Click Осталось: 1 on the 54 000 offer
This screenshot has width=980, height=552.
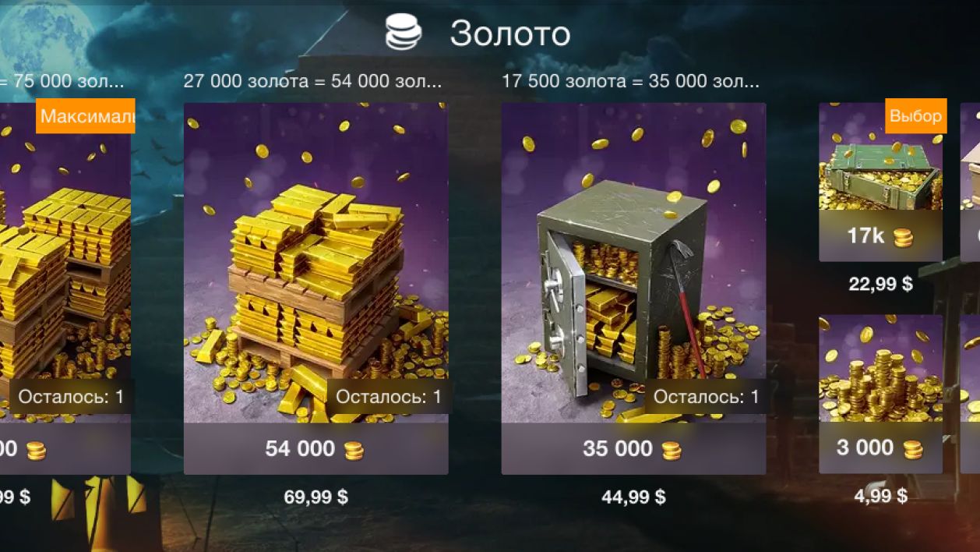(x=388, y=397)
